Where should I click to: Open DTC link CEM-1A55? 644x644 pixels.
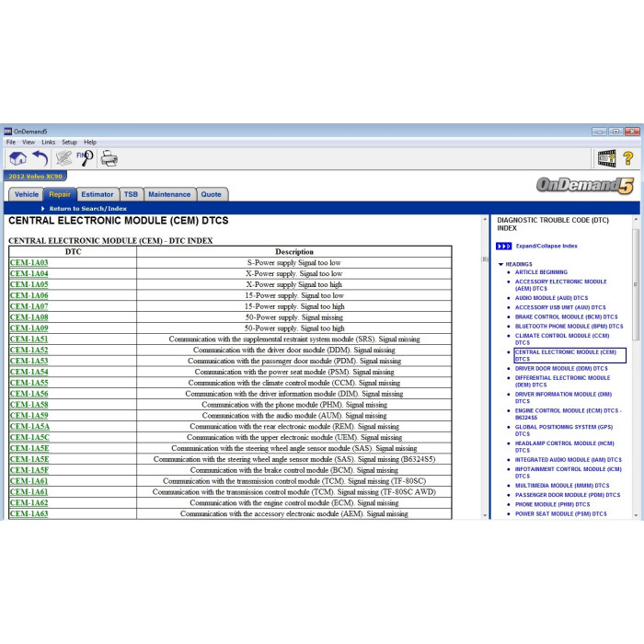[29, 383]
